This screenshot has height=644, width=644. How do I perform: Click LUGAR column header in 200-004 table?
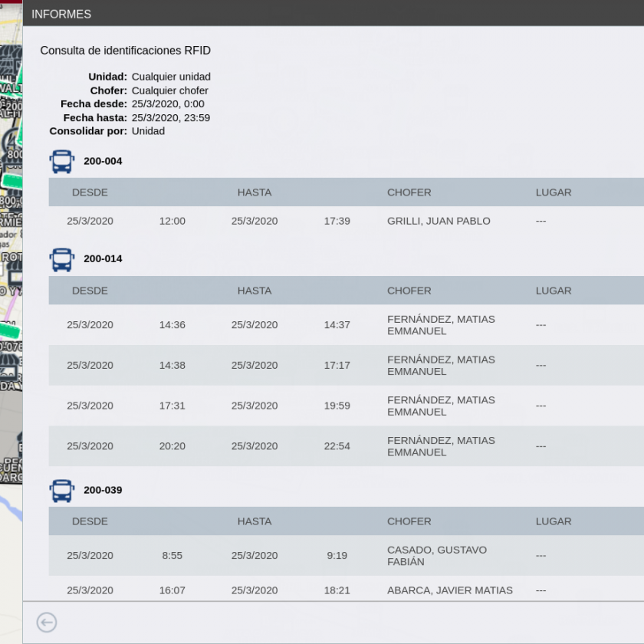pyautogui.click(x=553, y=192)
